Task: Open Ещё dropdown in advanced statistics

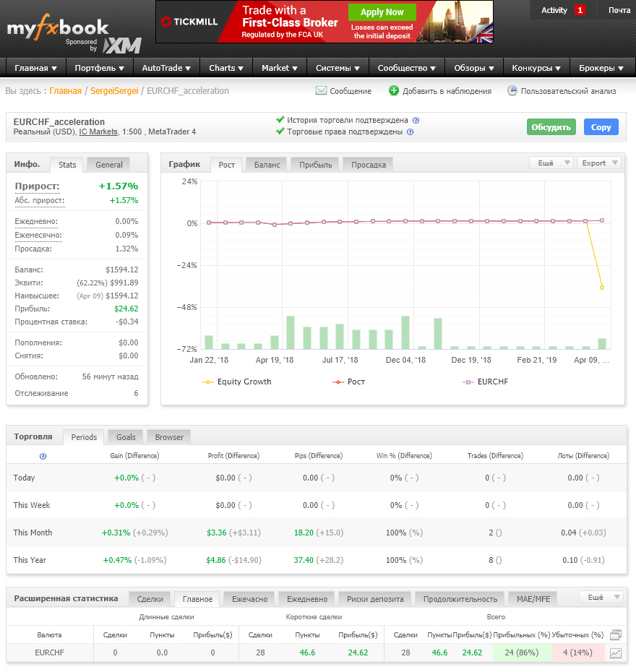Action: point(601,597)
